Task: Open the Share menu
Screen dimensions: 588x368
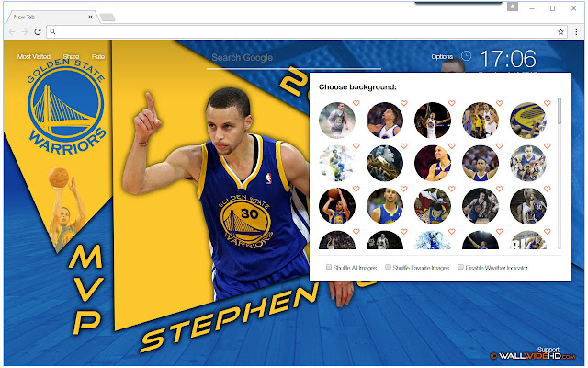Action: [71, 57]
